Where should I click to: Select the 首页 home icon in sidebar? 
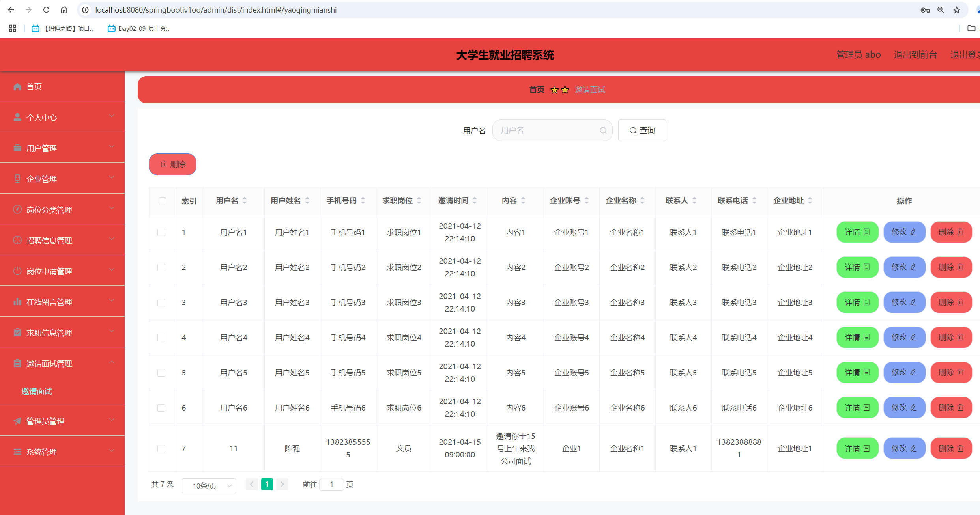(17, 86)
